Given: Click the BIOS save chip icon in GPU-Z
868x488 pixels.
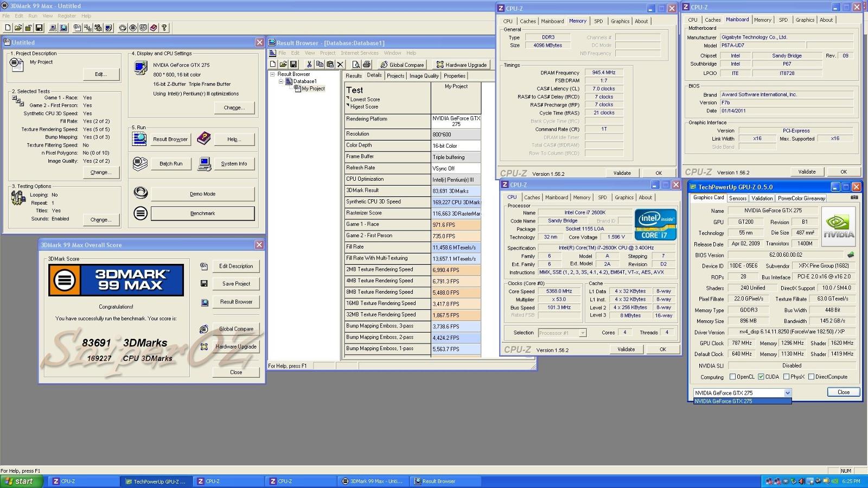Looking at the screenshot, I should [851, 255].
